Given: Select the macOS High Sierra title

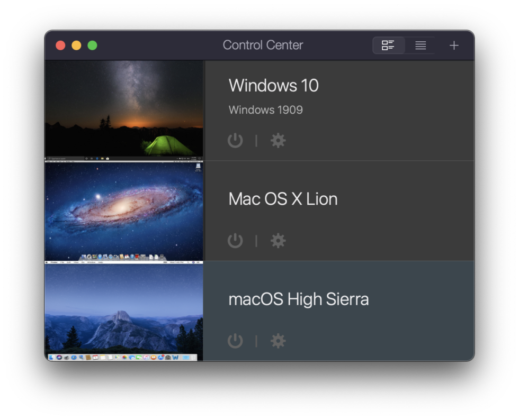Looking at the screenshot, I should tap(298, 299).
